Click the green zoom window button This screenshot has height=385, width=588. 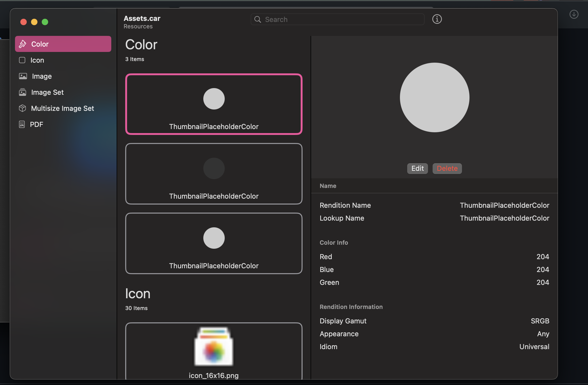click(x=45, y=22)
